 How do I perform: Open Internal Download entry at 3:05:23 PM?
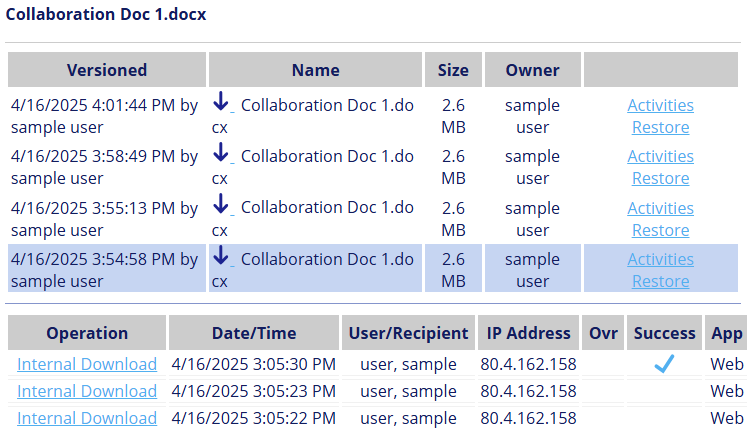87,391
